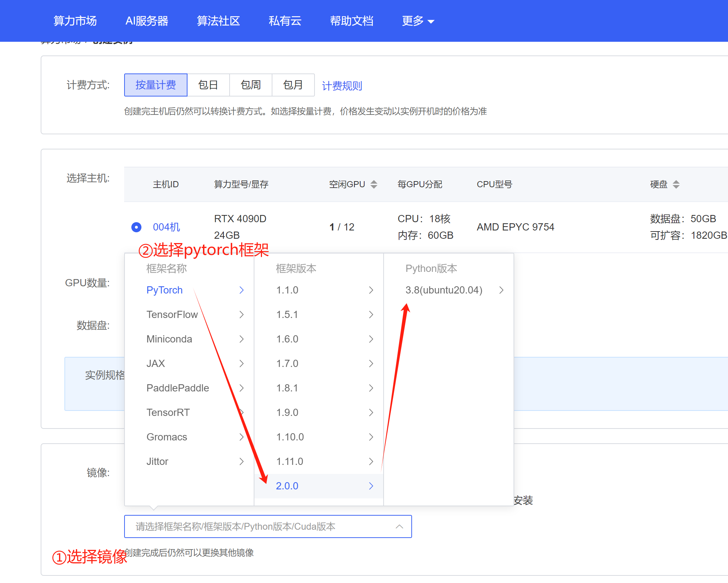
Task: Select framework version 1.5.1
Action: click(319, 315)
